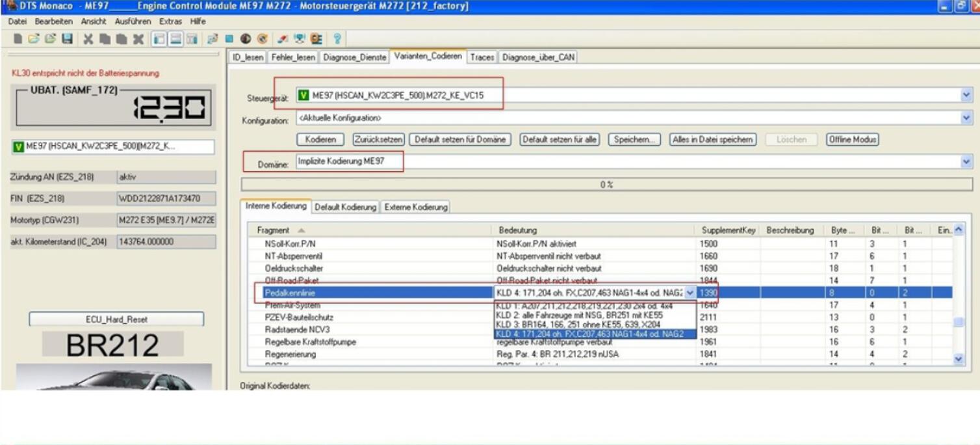Toggle the second layout view icon

click(x=176, y=39)
